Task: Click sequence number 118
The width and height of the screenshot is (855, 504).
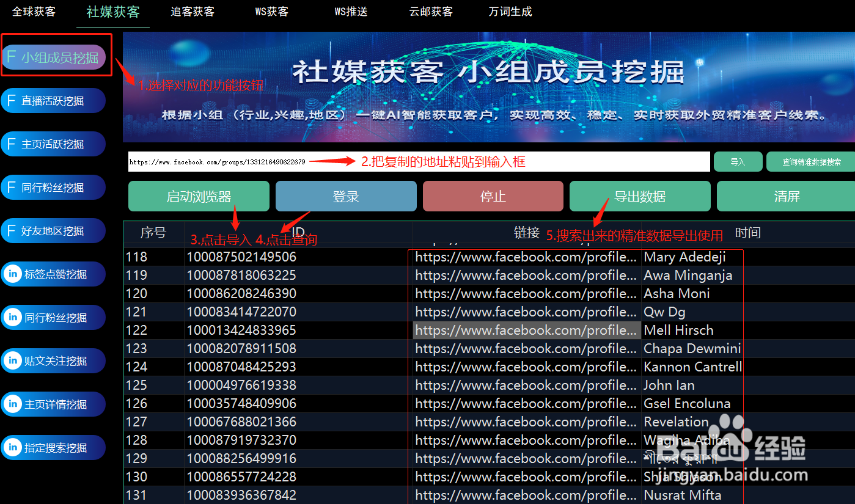Action: click(136, 257)
